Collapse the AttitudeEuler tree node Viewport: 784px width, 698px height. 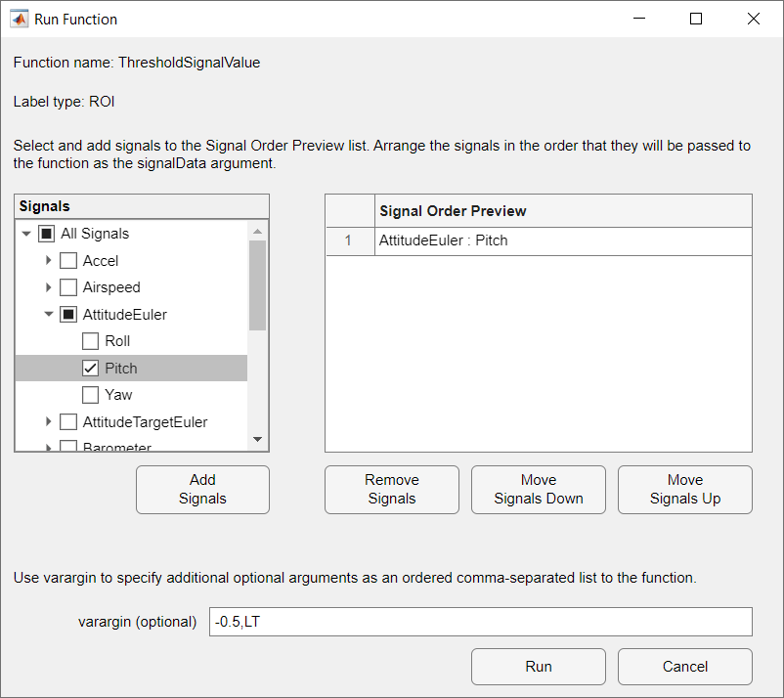tap(48, 314)
